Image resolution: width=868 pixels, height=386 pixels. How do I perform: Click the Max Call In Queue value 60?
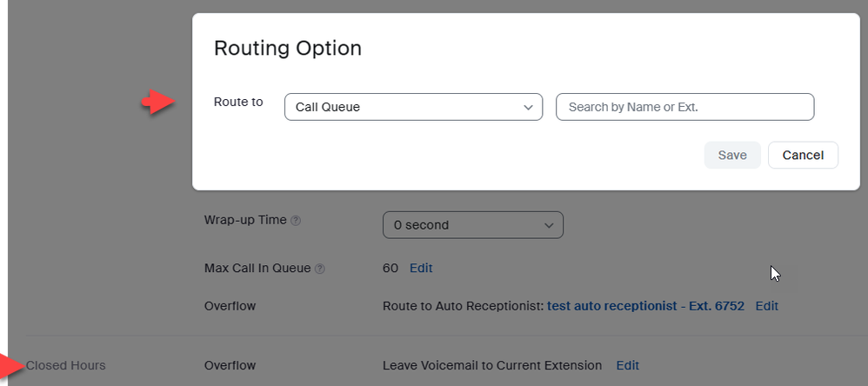click(391, 268)
